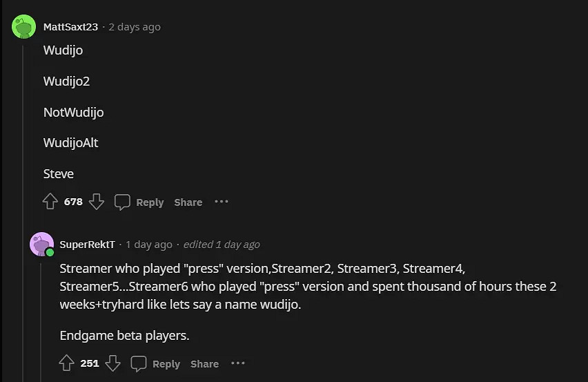Viewport: 588px width, 382px height.
Task: Click the "Endgame beta players." text
Action: click(x=124, y=336)
